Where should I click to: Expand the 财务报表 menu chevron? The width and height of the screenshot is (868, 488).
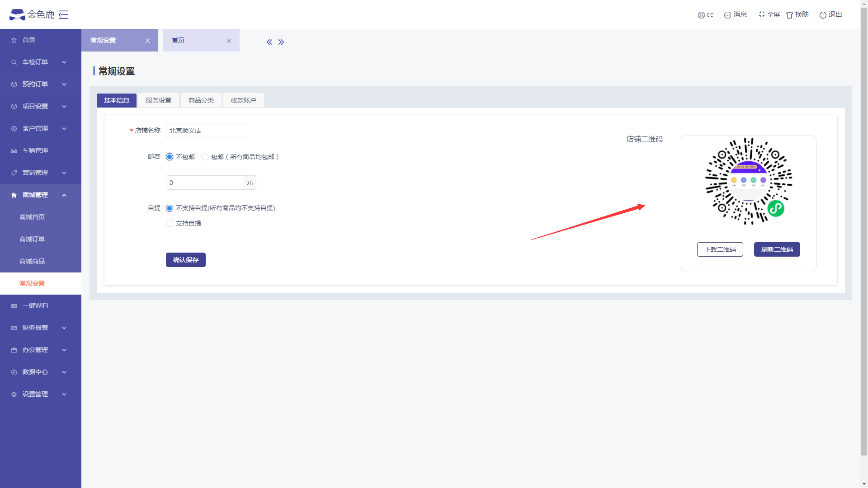64,328
